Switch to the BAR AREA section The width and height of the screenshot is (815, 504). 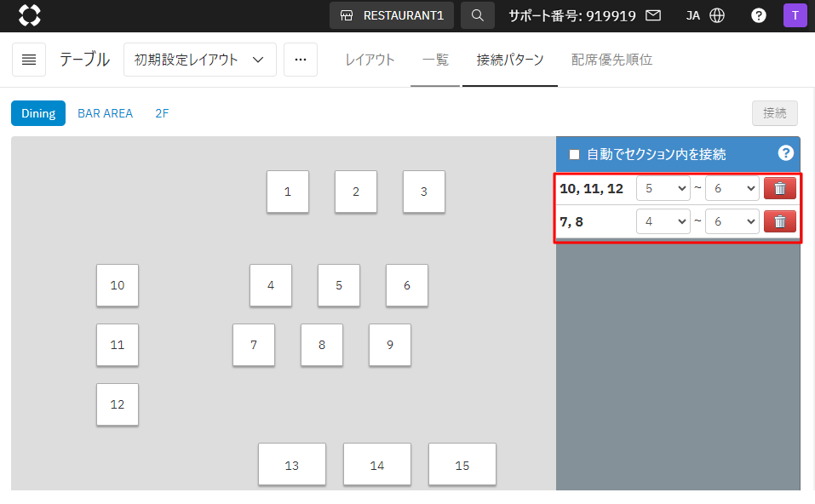pos(105,113)
